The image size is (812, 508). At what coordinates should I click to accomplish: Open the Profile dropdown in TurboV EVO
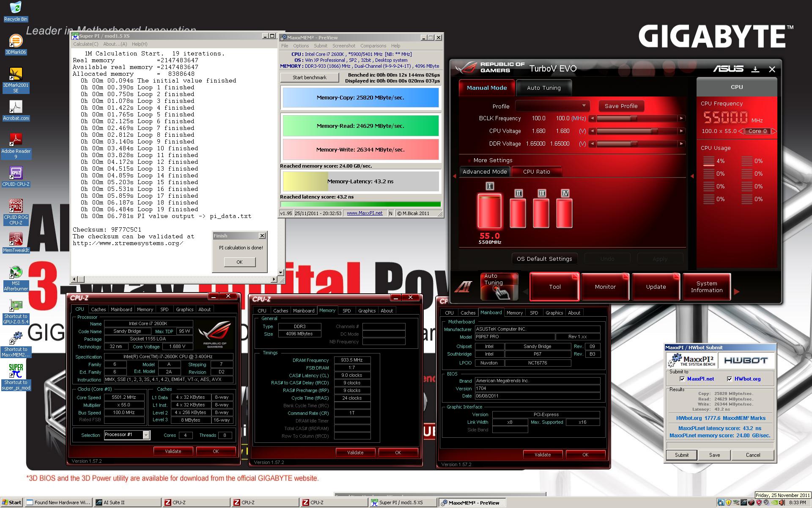[x=552, y=106]
